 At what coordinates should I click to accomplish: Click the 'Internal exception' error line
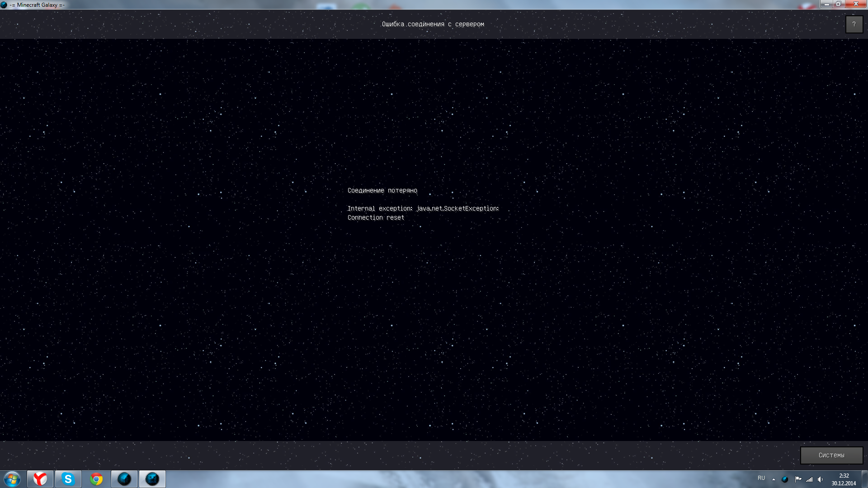[x=423, y=209]
